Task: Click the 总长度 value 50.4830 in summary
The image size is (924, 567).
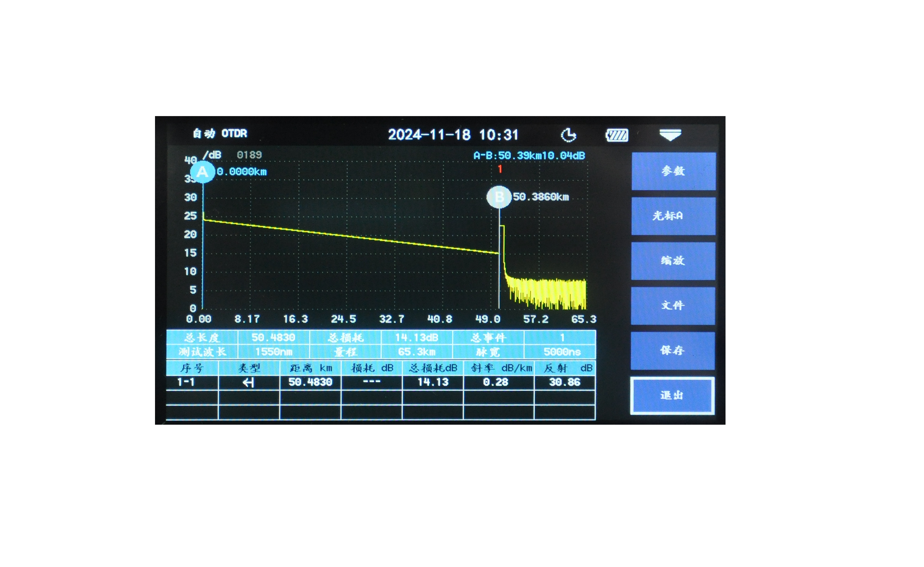Action: click(x=273, y=337)
